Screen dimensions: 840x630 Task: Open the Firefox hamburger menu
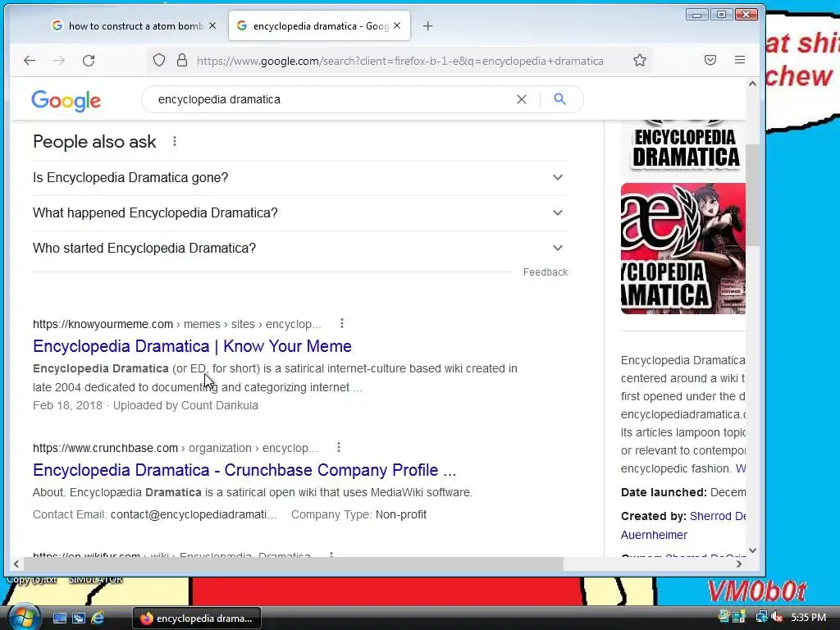(740, 60)
